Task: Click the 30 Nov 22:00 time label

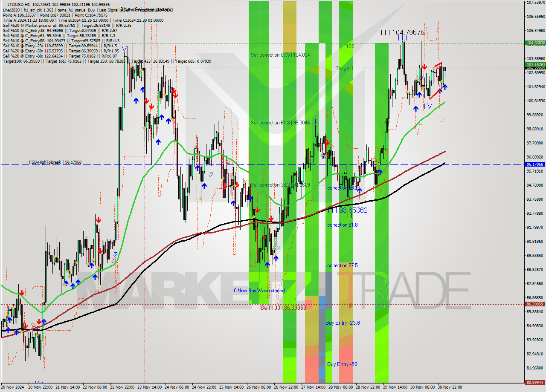Action: tap(450, 387)
